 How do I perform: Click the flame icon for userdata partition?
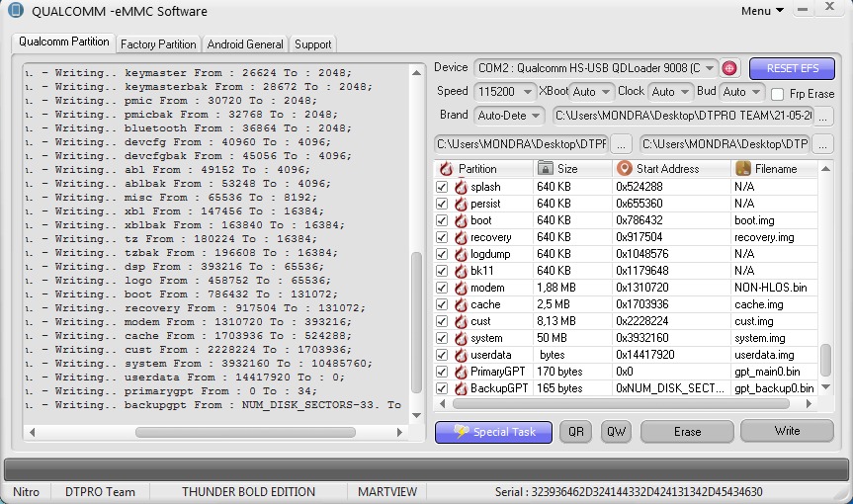(461, 355)
